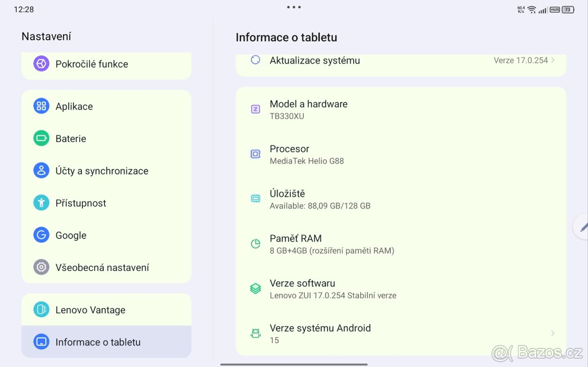Click the Lenovo Vantage icon
The image size is (588, 367).
(41, 310)
